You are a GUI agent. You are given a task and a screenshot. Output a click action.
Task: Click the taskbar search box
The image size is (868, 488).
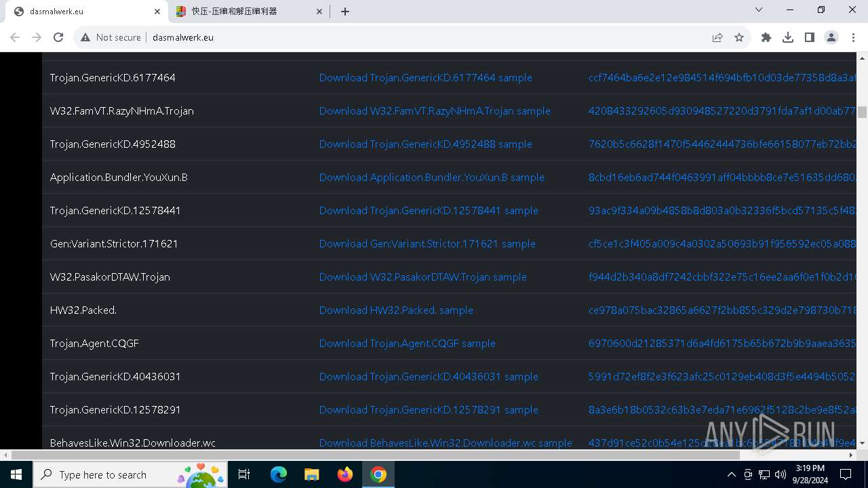coord(132,474)
